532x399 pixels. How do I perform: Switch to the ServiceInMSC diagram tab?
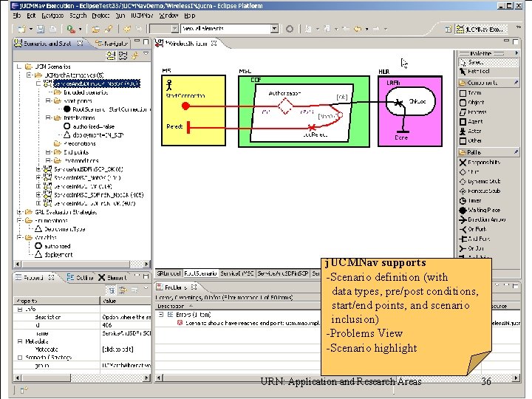coord(237,273)
